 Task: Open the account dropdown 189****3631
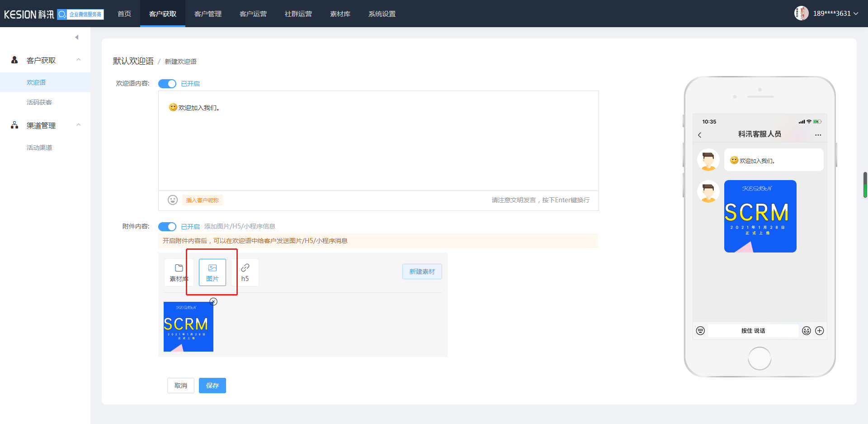835,14
